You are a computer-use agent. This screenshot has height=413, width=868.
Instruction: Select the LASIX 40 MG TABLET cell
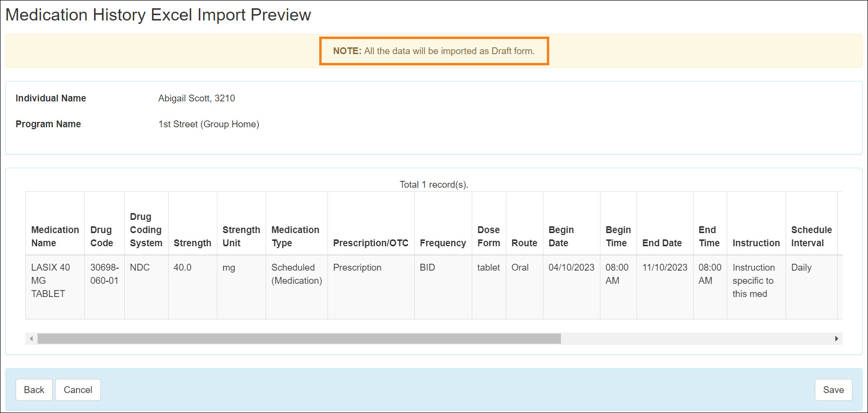point(50,280)
